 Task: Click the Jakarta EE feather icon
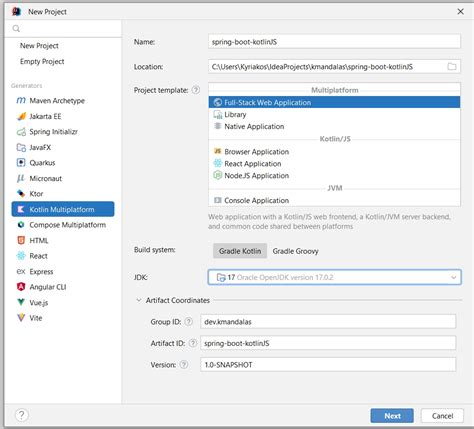coord(21,116)
